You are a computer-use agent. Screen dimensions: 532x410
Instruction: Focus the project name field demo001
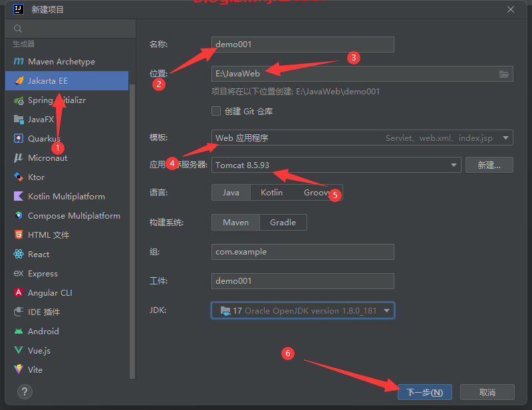[x=303, y=45]
